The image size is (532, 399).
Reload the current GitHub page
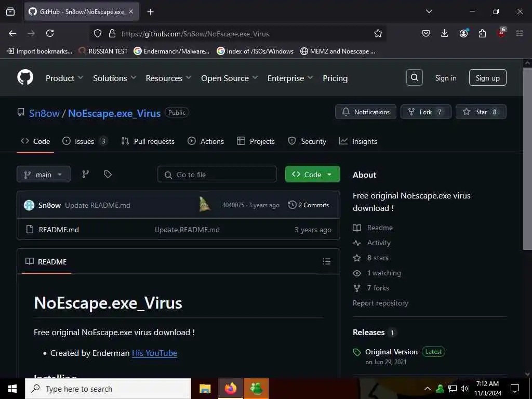click(x=50, y=33)
